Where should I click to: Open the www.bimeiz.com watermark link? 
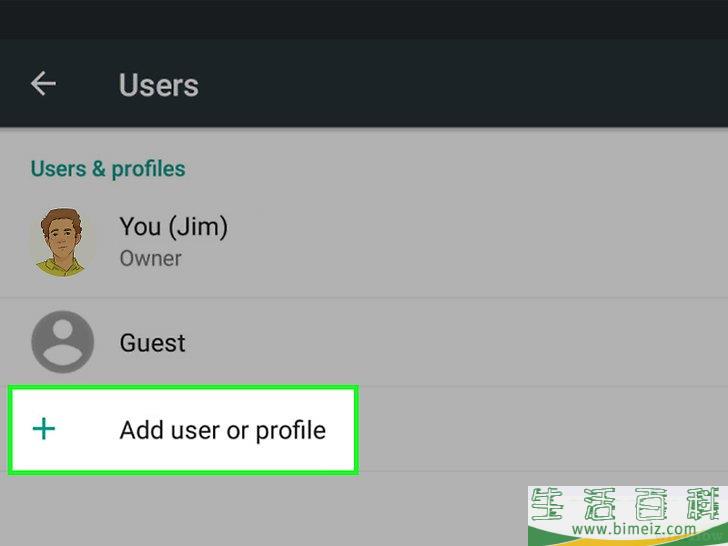(x=634, y=528)
